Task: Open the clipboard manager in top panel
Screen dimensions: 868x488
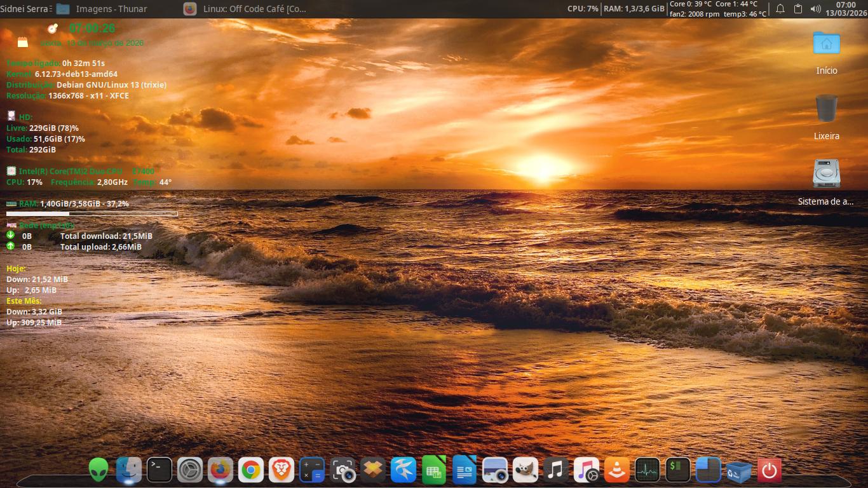Action: pyautogui.click(x=798, y=9)
